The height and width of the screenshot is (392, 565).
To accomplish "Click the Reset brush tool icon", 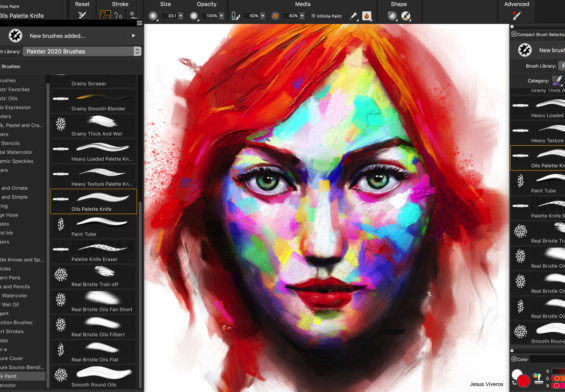I will coord(83,15).
